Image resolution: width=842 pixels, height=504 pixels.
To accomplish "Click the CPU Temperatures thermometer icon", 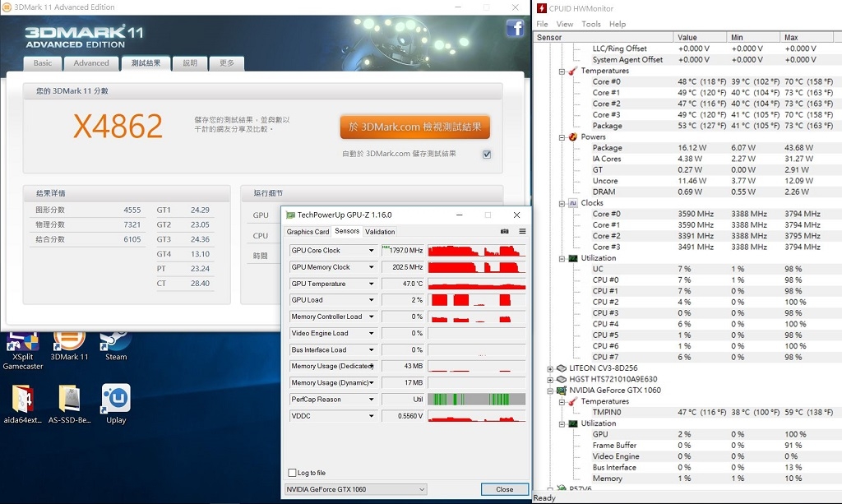I will (x=573, y=71).
